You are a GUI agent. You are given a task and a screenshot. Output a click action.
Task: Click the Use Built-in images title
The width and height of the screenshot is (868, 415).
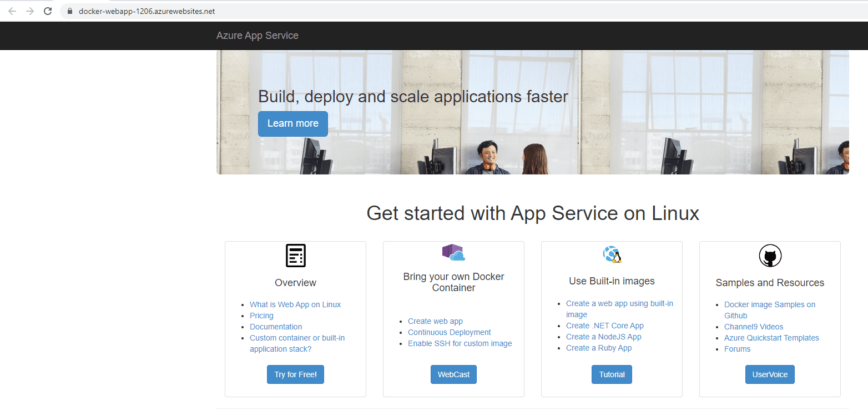[612, 281]
